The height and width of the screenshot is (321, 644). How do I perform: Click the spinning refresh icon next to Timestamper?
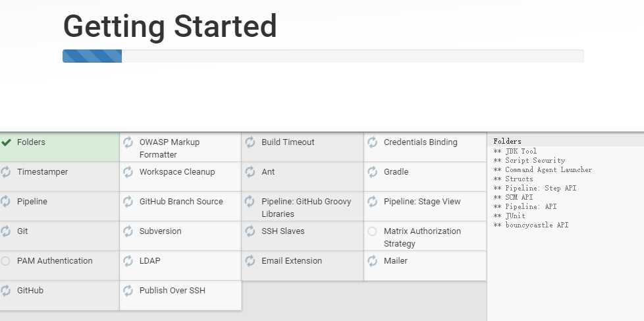point(5,172)
